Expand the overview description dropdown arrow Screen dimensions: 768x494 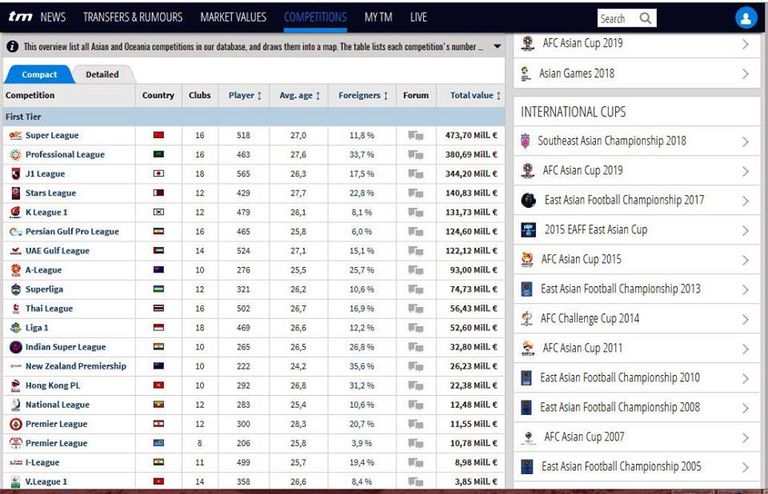497,47
